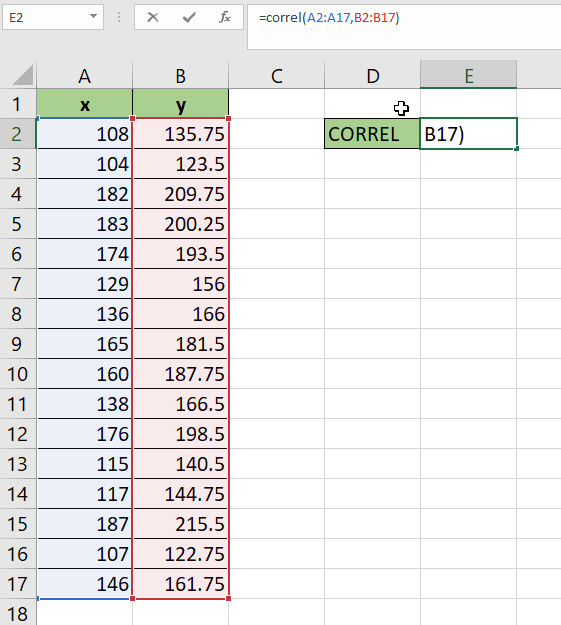
Task: Click cell with value 193.5
Action: [181, 254]
